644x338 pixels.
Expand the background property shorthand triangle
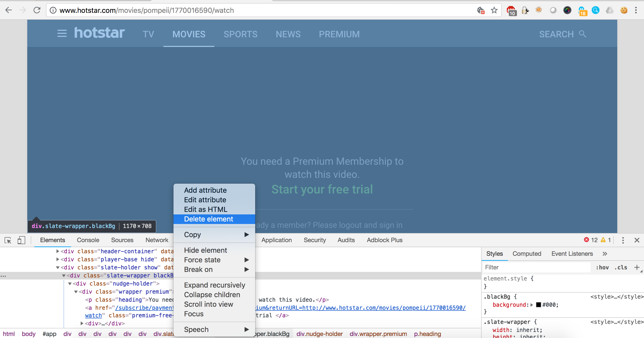(x=532, y=305)
